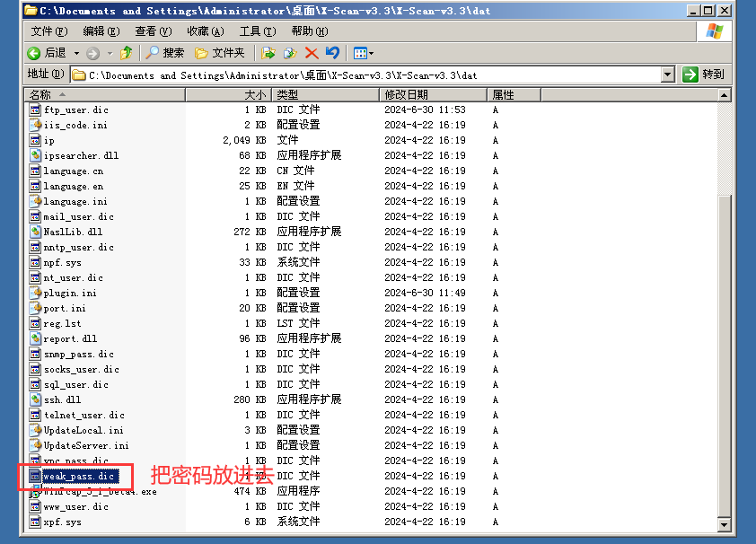Select the npf.sys file icon

tap(35, 263)
